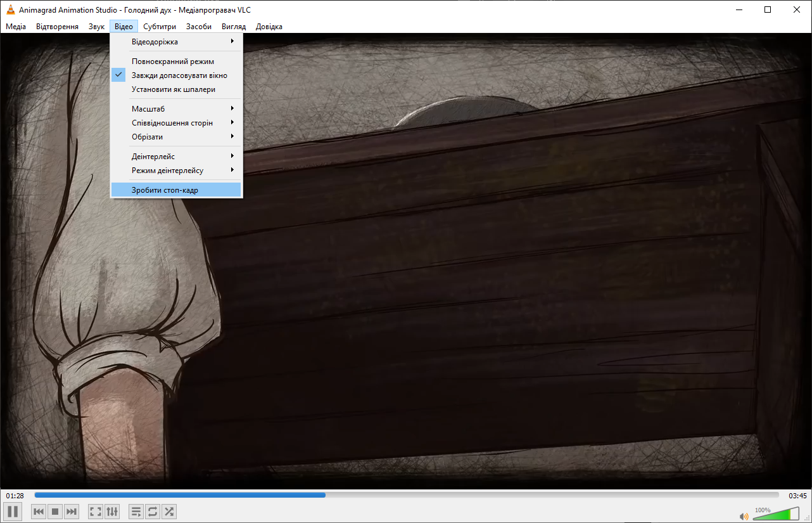This screenshot has height=523, width=812.
Task: Jump to the previous media item
Action: [39, 511]
